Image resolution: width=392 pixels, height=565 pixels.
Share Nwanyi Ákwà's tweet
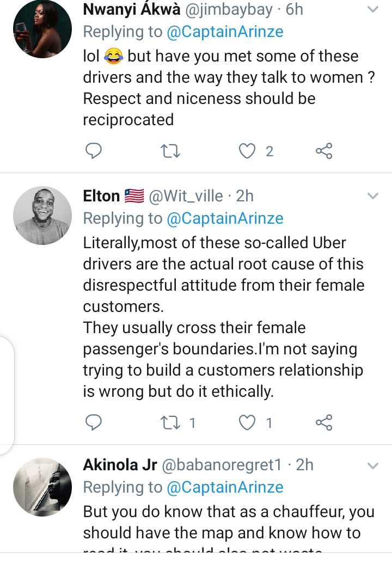coord(324,151)
